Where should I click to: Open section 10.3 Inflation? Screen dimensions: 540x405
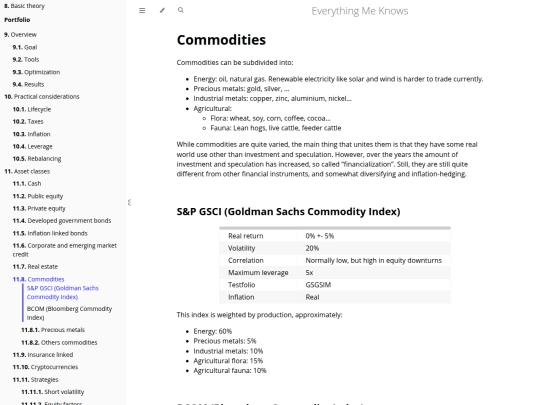[x=31, y=134]
